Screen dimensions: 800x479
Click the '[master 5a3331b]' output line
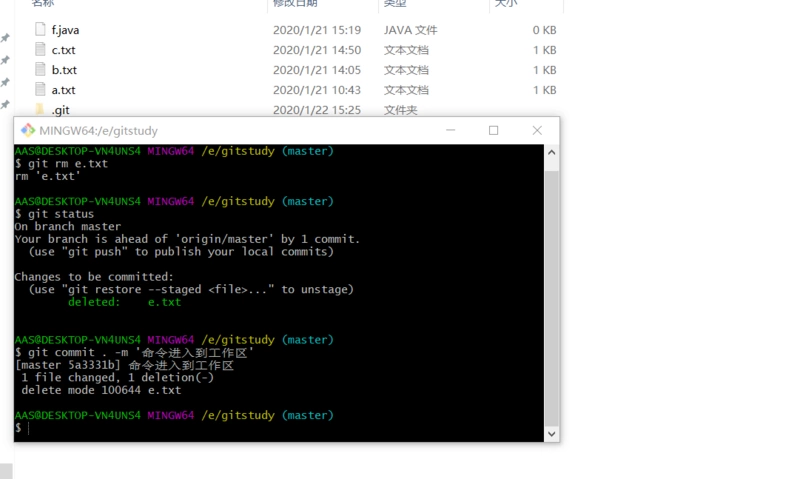[124, 365]
